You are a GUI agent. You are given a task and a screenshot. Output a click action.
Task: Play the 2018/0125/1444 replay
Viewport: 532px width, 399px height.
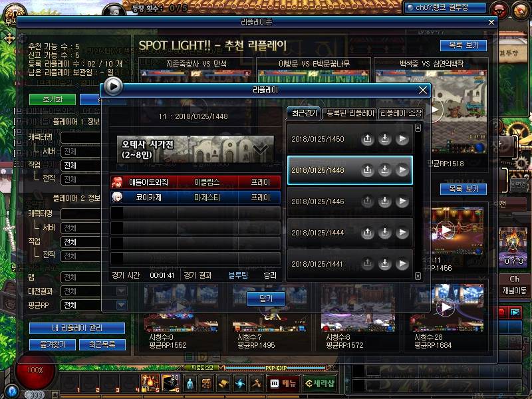(x=402, y=233)
